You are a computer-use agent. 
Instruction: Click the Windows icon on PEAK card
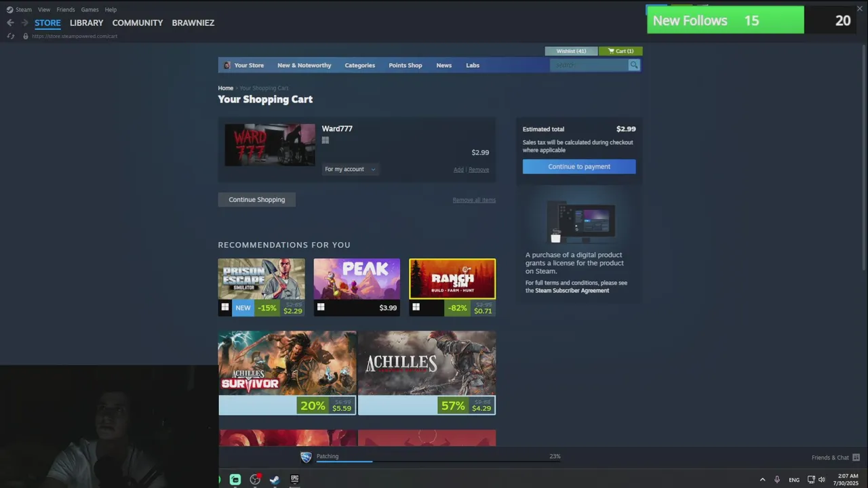pyautogui.click(x=321, y=308)
